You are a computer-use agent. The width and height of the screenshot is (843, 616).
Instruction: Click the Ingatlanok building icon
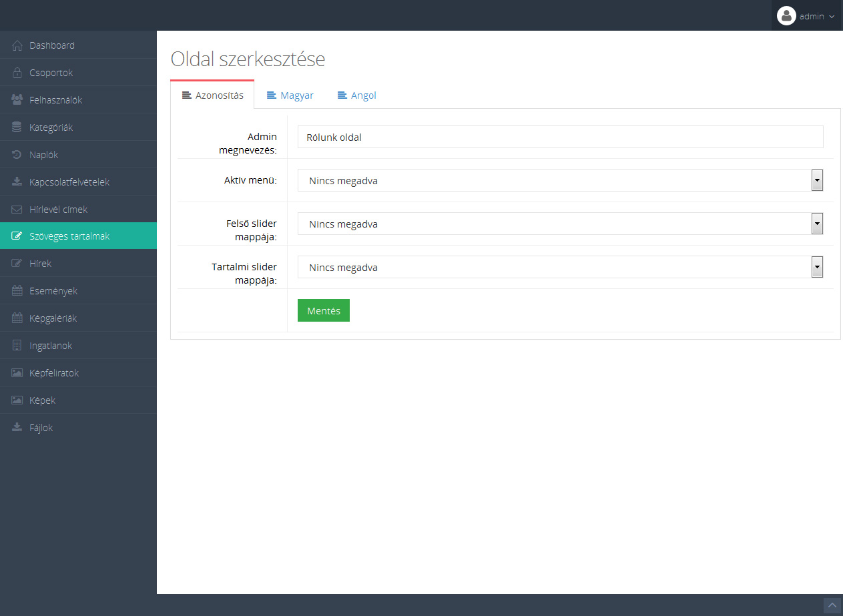click(17, 346)
